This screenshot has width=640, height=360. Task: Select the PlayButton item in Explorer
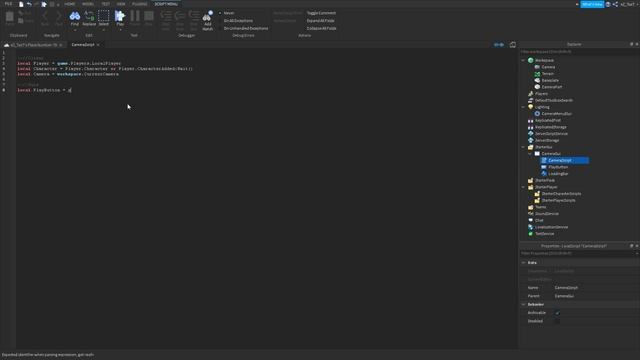coord(558,167)
